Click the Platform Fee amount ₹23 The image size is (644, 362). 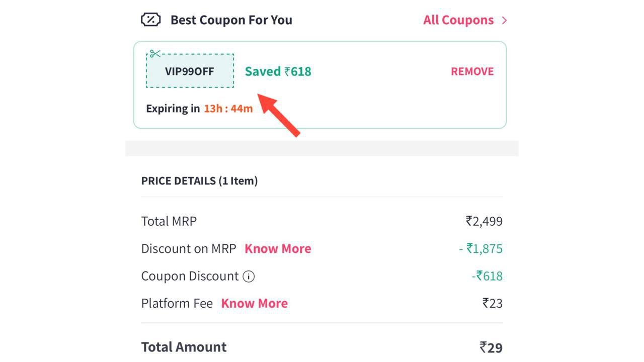492,304
